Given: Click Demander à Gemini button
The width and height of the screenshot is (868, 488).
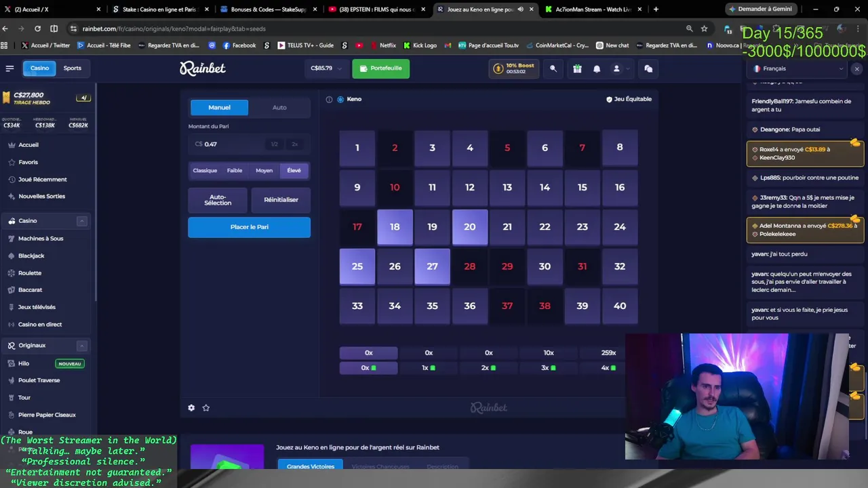Looking at the screenshot, I should pyautogui.click(x=760, y=9).
